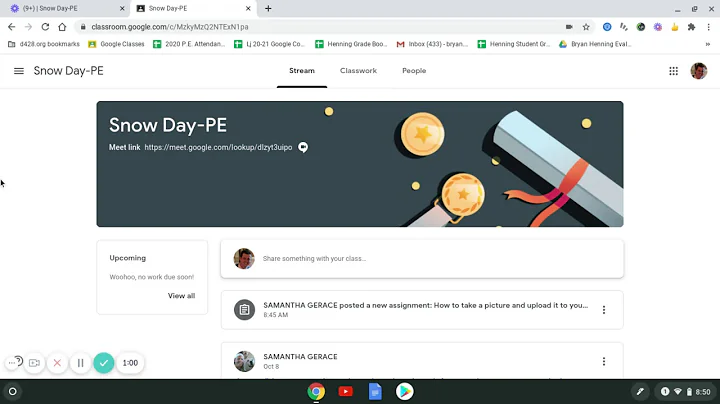720x404 pixels.
Task: Open the main hamburger menu
Action: point(19,71)
